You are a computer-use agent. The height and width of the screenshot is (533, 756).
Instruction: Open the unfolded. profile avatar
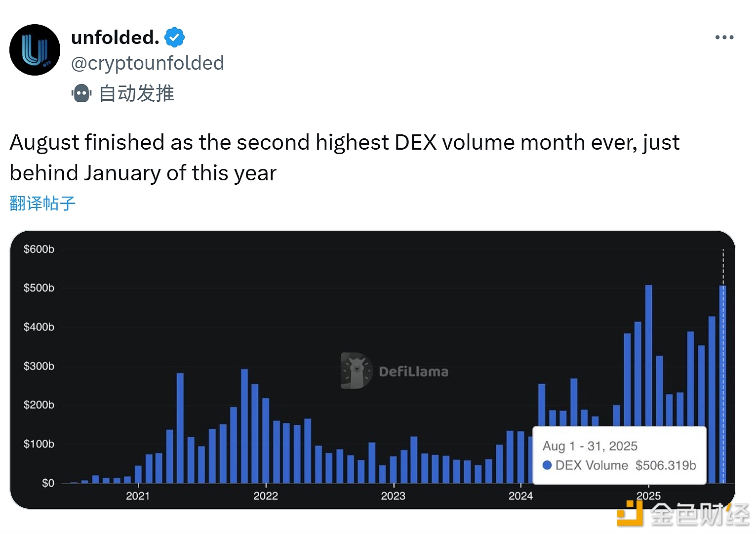[x=35, y=50]
